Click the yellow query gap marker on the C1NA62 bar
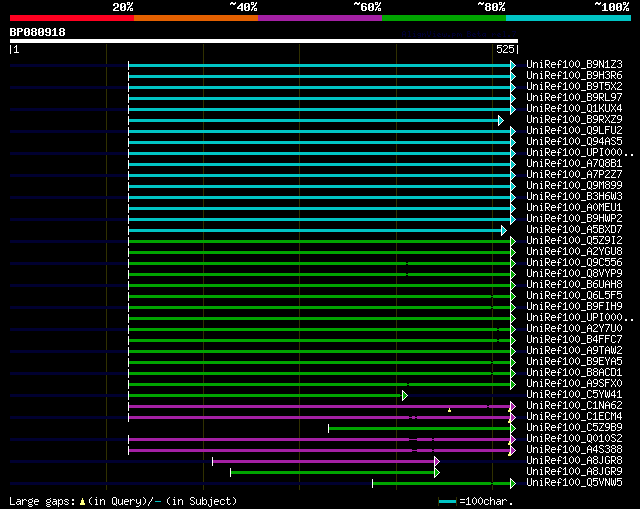The image size is (640, 509). [449, 410]
